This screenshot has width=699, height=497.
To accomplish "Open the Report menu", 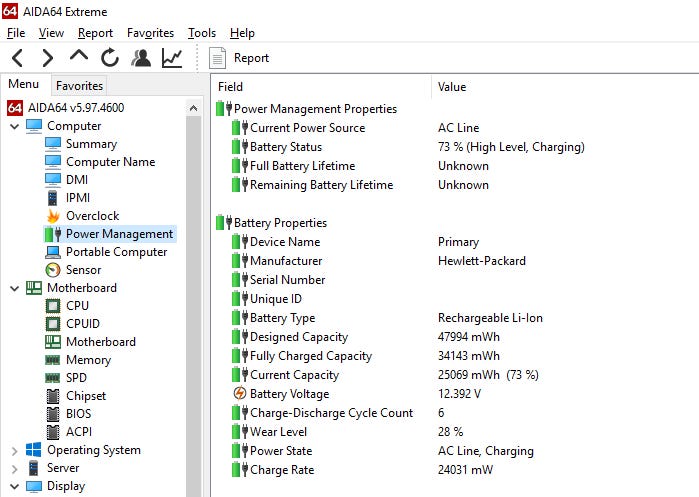I will click(96, 33).
